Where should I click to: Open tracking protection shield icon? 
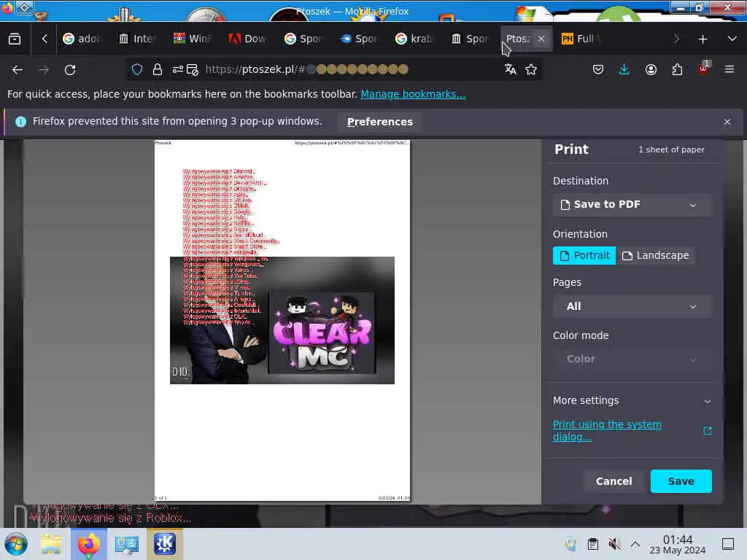pyautogui.click(x=137, y=69)
